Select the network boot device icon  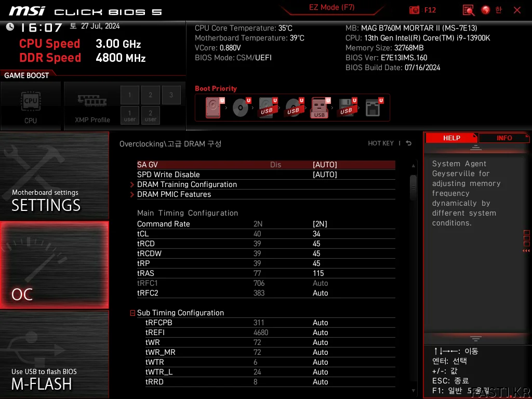[374, 108]
